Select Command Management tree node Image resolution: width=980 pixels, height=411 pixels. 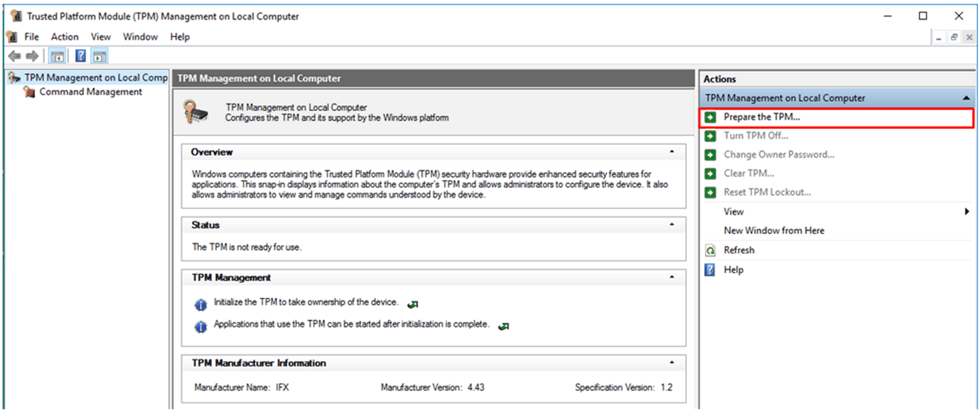[x=90, y=92]
